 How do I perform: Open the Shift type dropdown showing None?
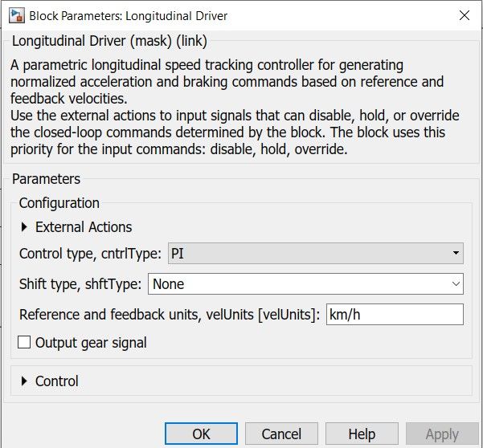305,284
